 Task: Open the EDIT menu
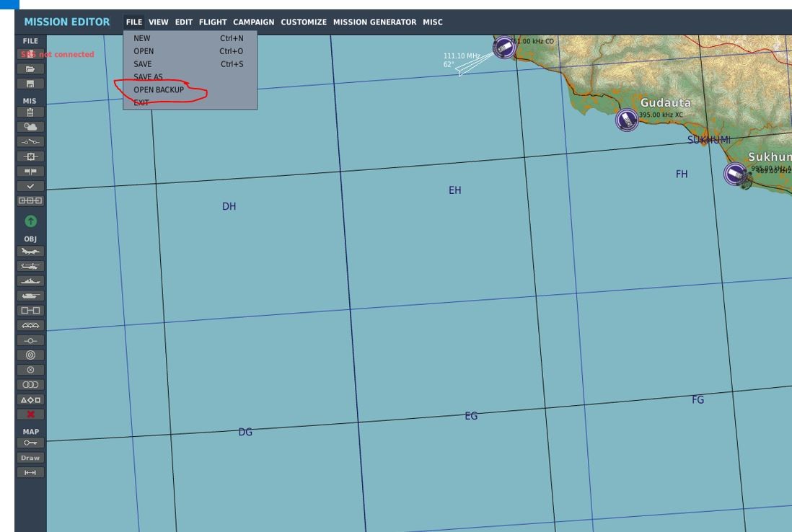(184, 22)
